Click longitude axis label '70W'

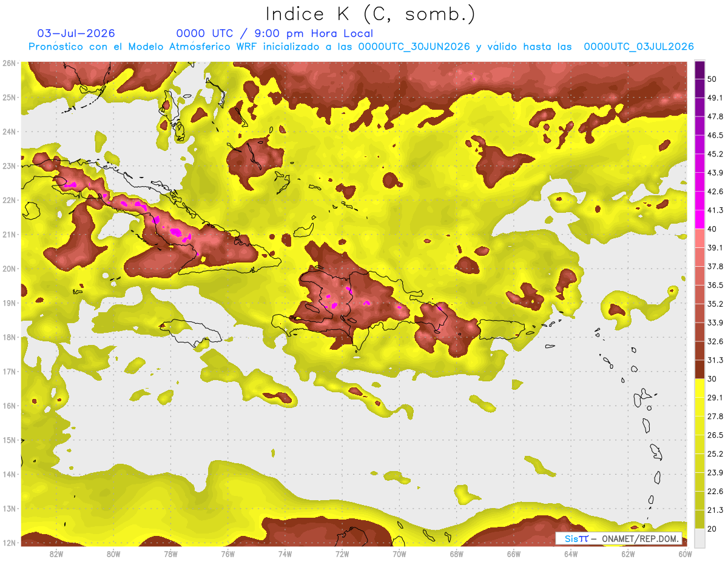[399, 554]
